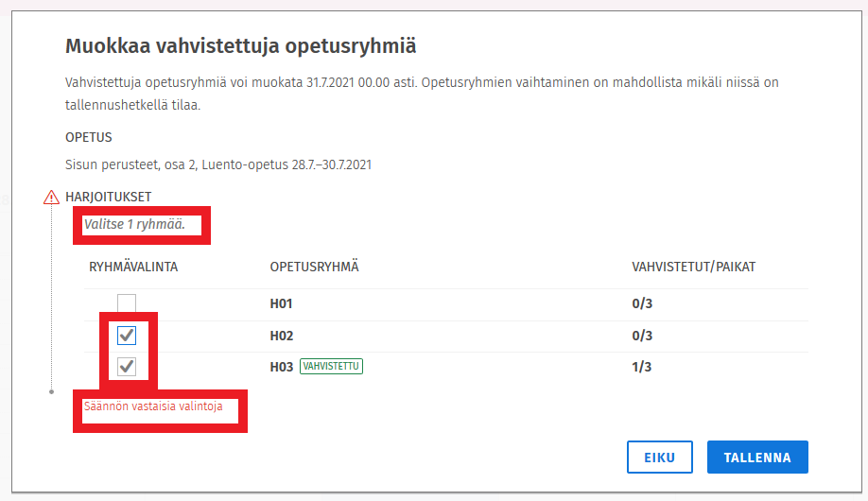The image size is (868, 501).
Task: Click the HARJOITUKSET section heading
Action: (109, 197)
